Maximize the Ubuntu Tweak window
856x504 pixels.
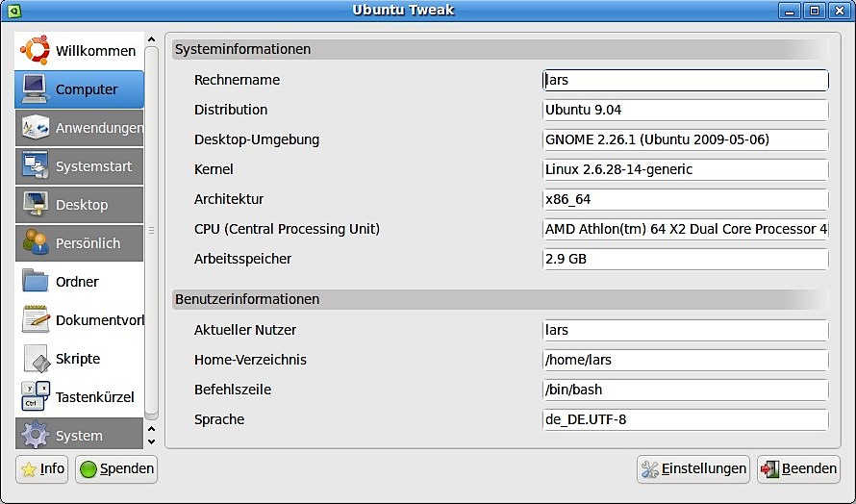pos(815,11)
